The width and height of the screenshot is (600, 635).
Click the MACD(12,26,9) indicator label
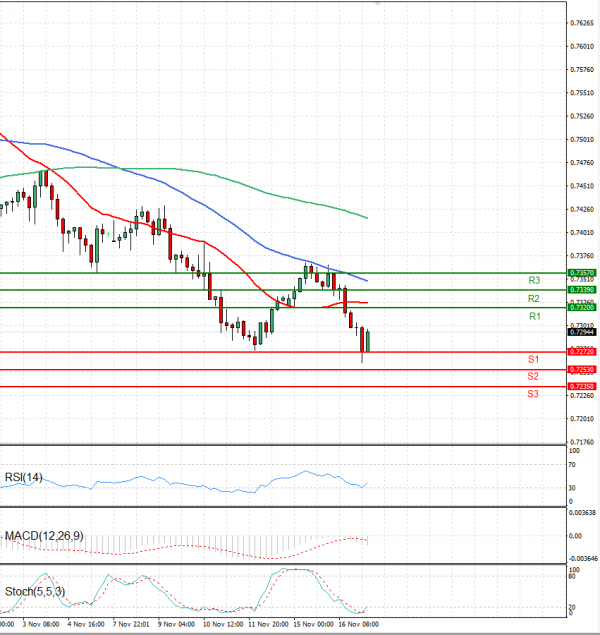click(44, 536)
